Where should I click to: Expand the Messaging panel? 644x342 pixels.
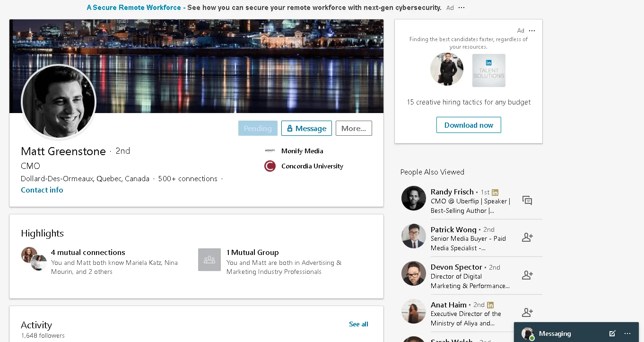[555, 333]
